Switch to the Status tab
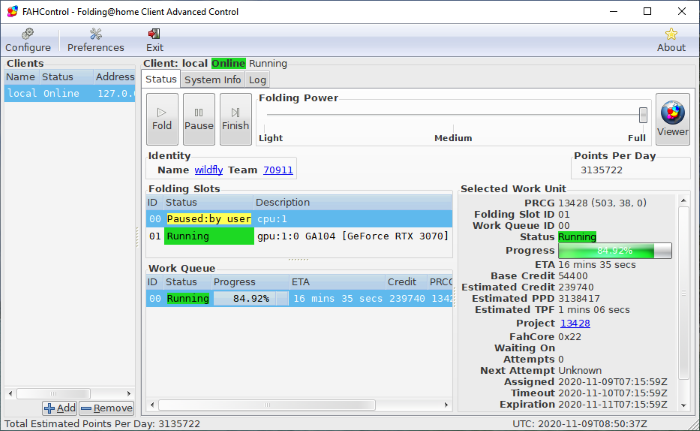 [x=161, y=79]
